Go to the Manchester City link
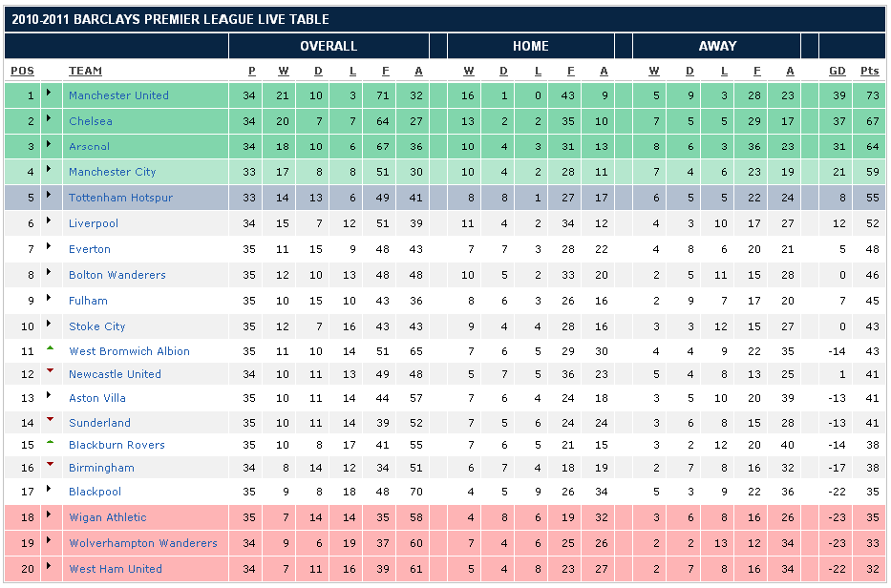The height and width of the screenshot is (588, 891). tap(112, 172)
